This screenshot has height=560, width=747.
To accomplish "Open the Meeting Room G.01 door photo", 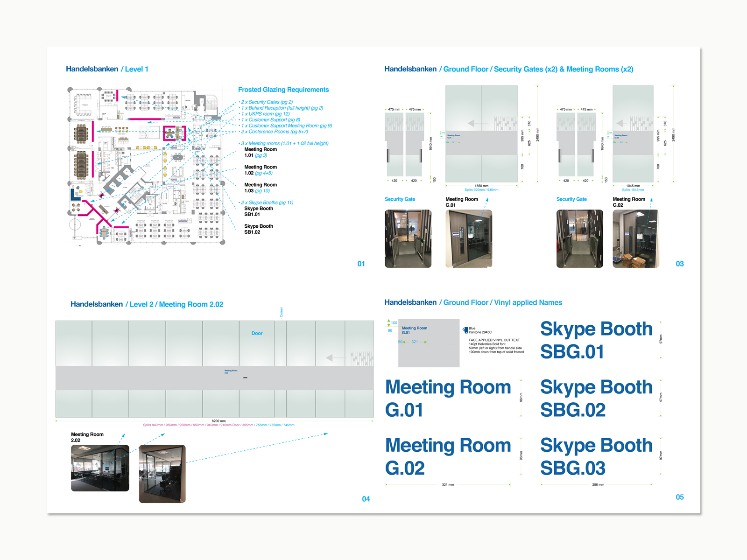I will (469, 238).
